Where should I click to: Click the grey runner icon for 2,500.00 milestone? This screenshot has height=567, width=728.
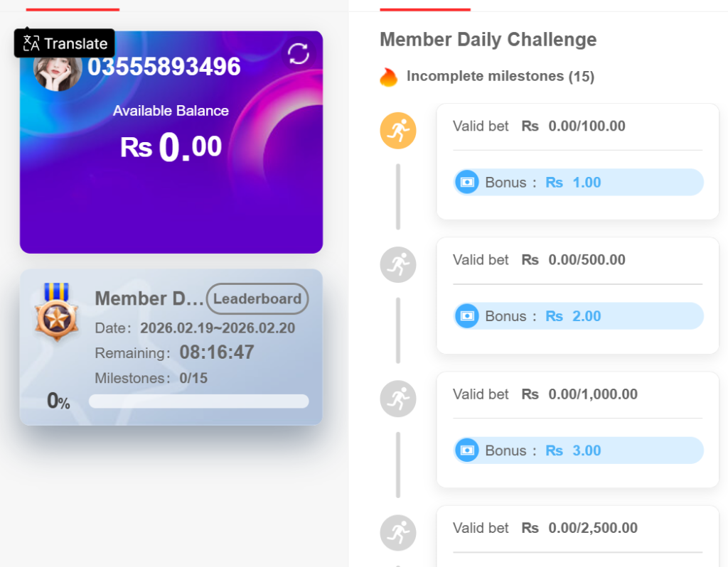tap(398, 533)
